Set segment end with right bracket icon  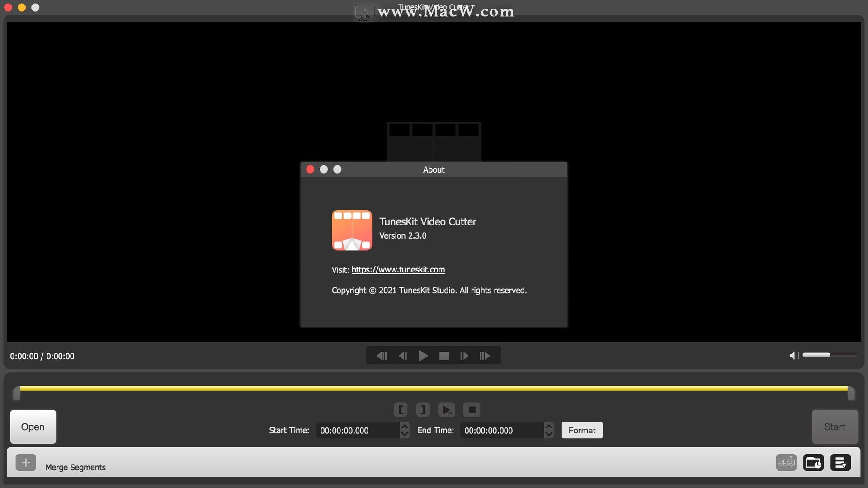point(423,410)
